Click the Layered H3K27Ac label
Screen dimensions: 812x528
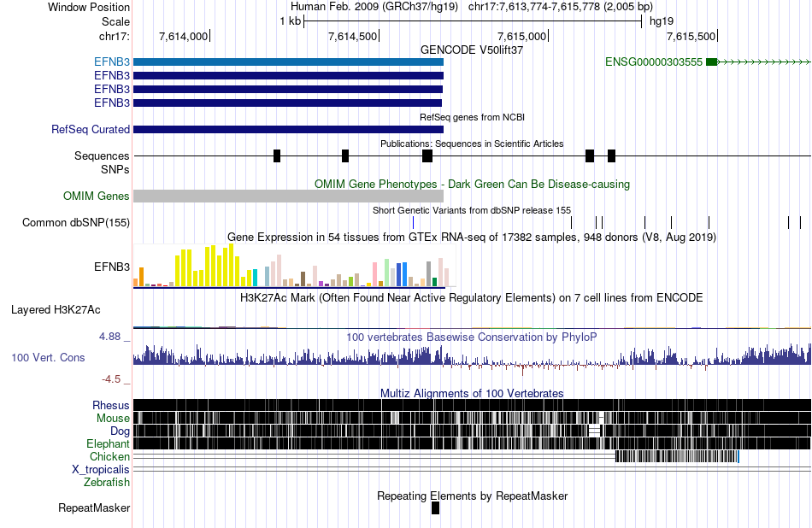56,310
